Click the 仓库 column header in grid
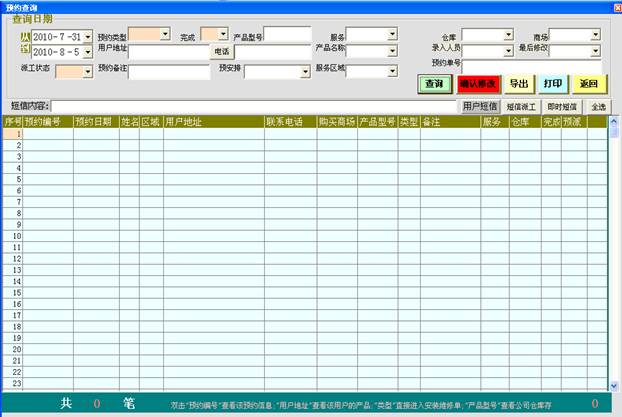Screen dimensions: 622x417 525,122
